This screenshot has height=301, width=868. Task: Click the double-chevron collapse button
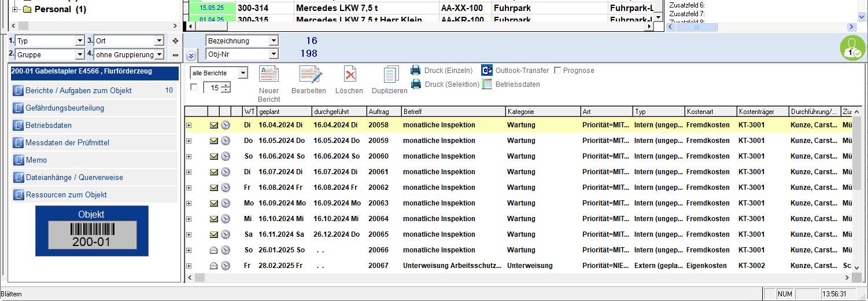pos(191,56)
